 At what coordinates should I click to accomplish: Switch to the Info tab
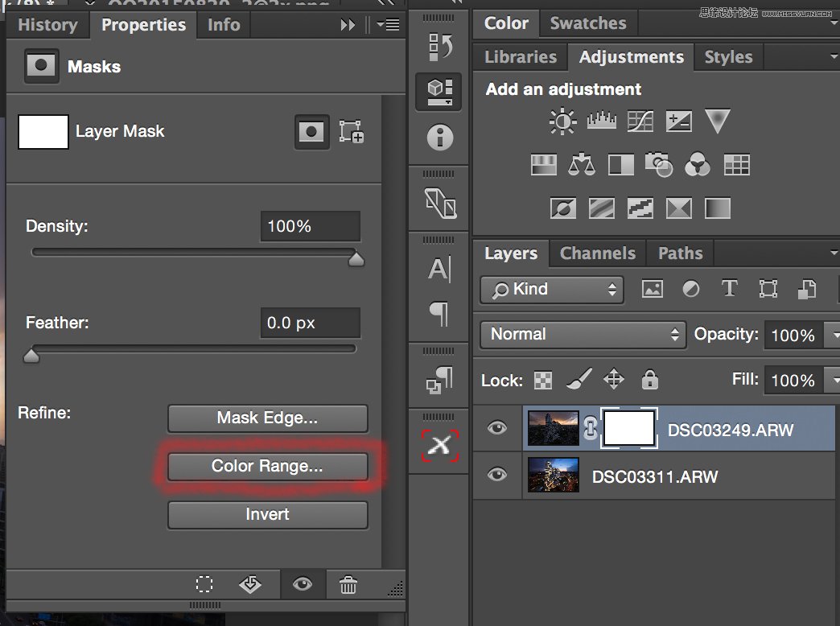tap(224, 25)
